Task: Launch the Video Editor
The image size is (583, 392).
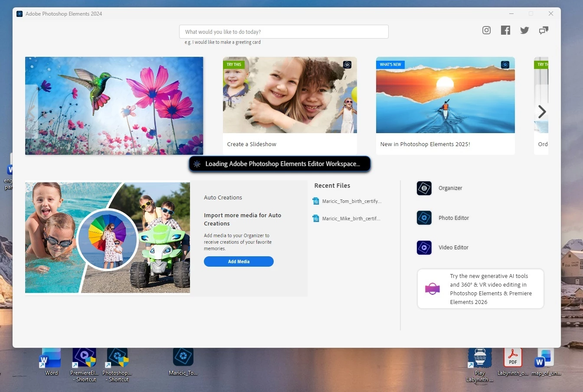Action: point(442,248)
